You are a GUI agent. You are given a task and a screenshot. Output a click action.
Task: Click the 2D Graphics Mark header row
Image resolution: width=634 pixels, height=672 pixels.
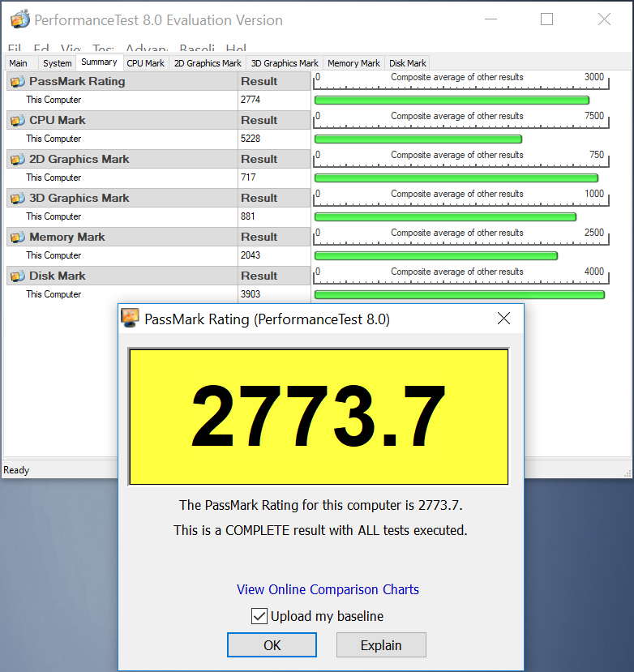[159, 160]
